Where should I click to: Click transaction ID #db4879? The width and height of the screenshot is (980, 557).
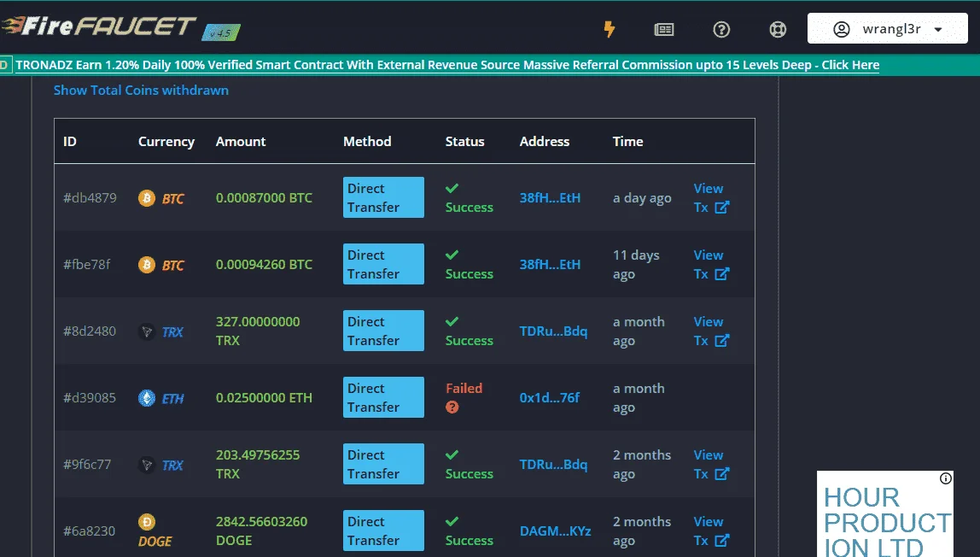90,197
